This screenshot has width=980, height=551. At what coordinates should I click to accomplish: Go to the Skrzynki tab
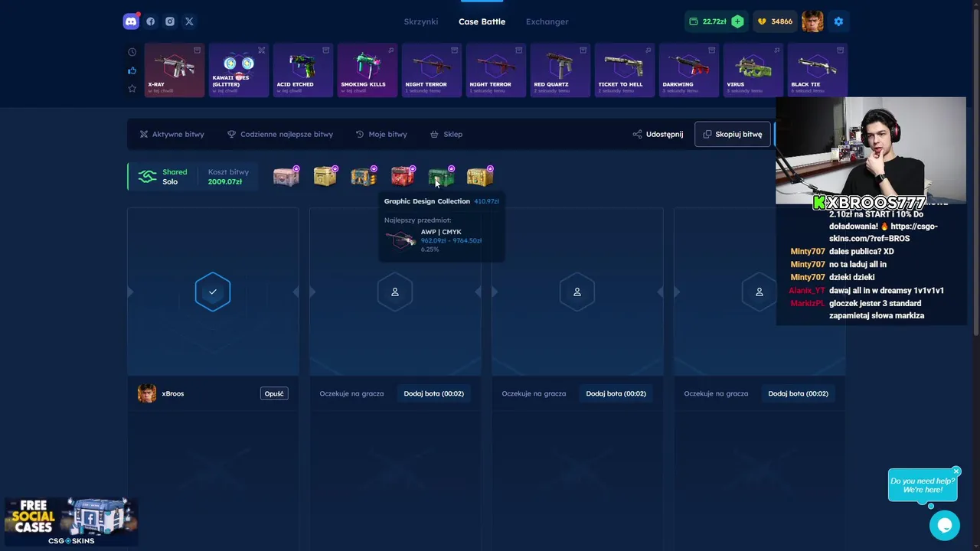pos(421,21)
